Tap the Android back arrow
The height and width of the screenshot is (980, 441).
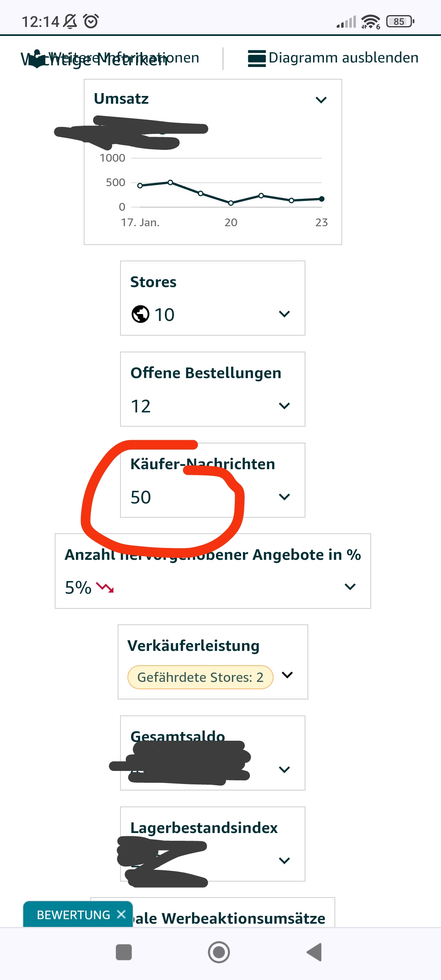tap(314, 952)
